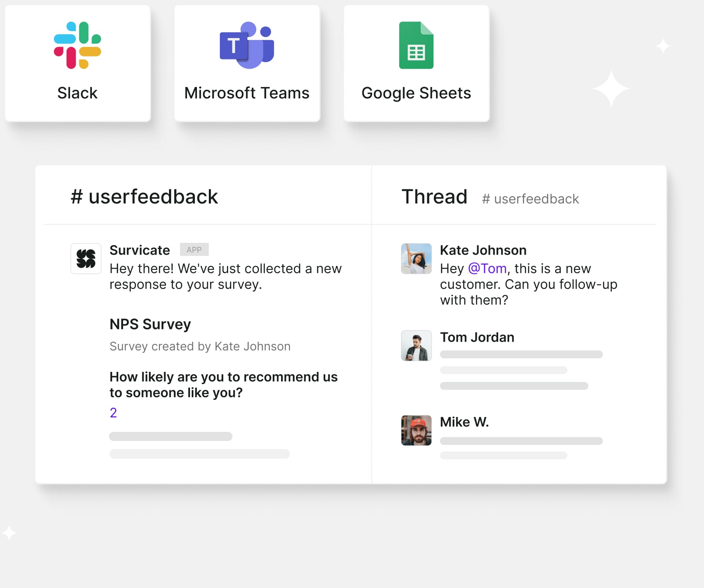Image resolution: width=704 pixels, height=588 pixels.
Task: Click 'Hey there! We've just collected' message text
Action: click(x=225, y=276)
